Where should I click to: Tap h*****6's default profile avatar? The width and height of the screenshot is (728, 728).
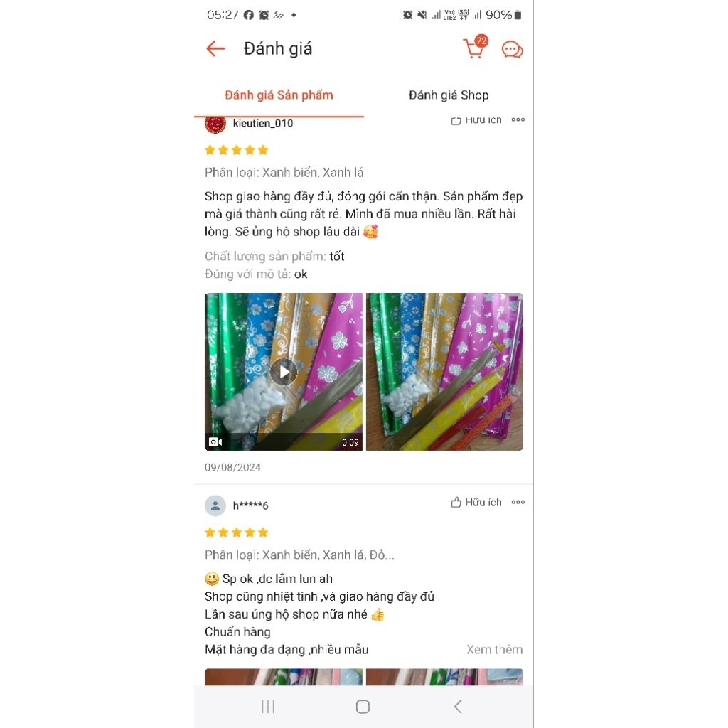[x=215, y=505]
